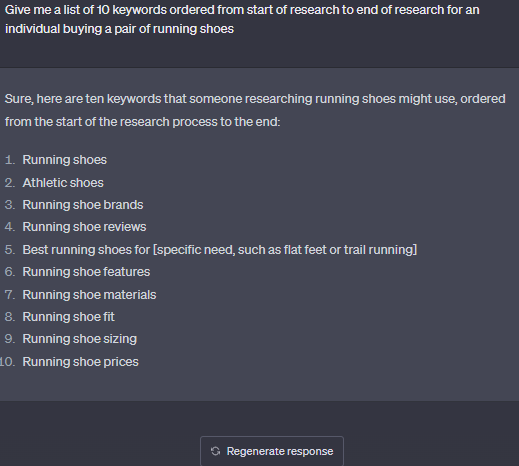The width and height of the screenshot is (519, 466).
Task: Click the number 10 list marker
Action: point(7,362)
